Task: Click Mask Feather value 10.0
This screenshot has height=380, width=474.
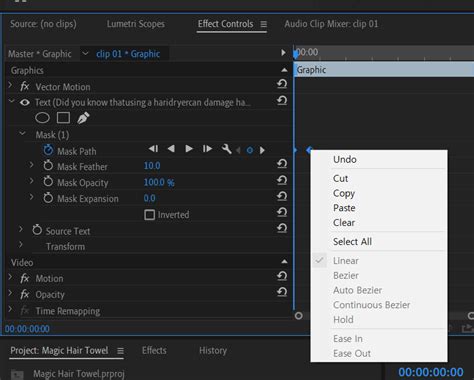Action: (152, 166)
